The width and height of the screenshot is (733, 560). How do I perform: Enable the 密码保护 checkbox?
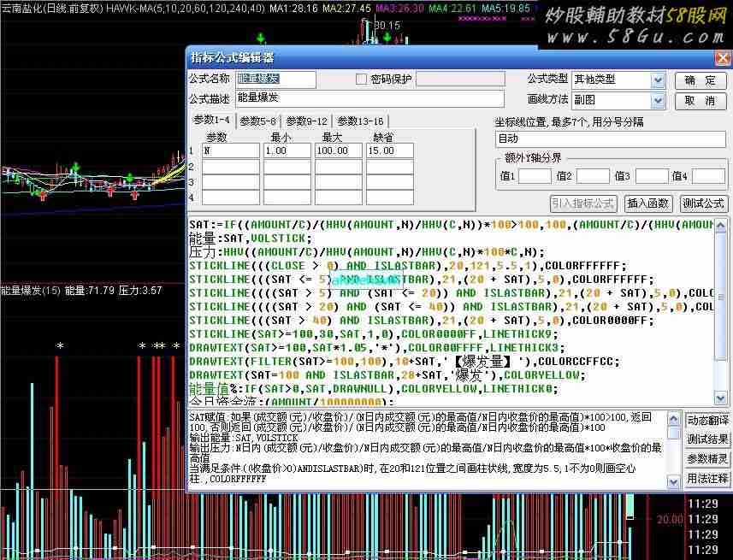coord(361,80)
